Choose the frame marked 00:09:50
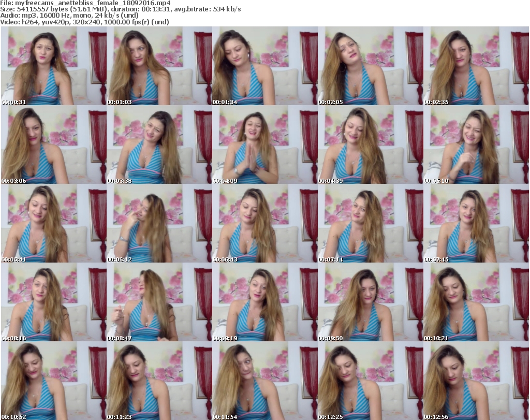Image resolution: width=530 pixels, height=420 pixels. point(371,302)
